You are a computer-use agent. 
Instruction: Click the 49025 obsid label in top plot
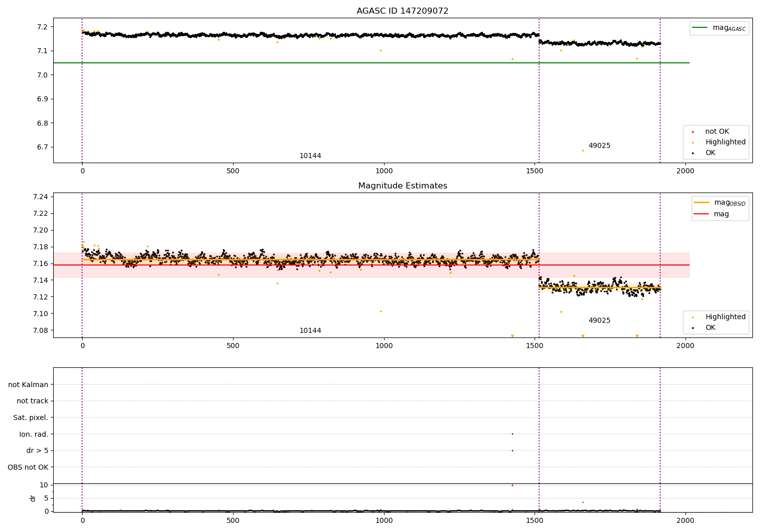pos(599,146)
